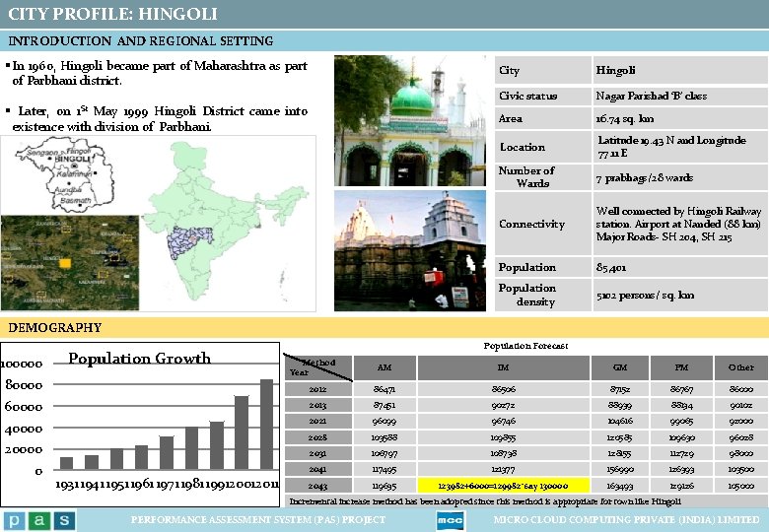This screenshot has width=769, height=532.
Task: Select the 'DEMOGRAPHY' section heading
Action: click(55, 328)
